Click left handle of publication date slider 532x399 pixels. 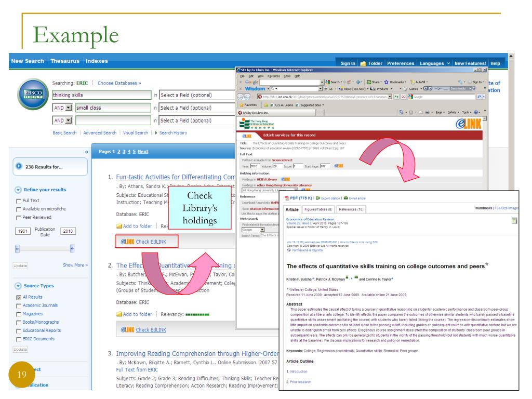point(17,249)
